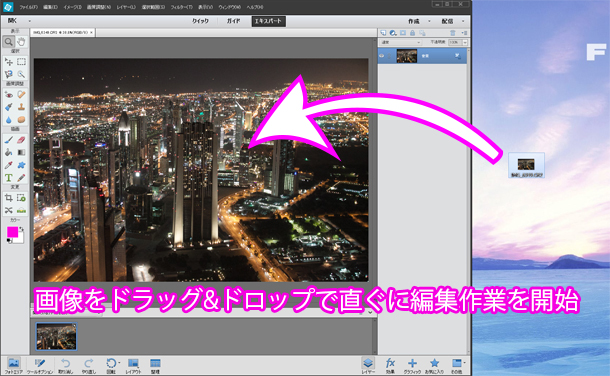Select the Clone Stamp tool
Viewport: 610px width, 376px height.
click(x=21, y=107)
